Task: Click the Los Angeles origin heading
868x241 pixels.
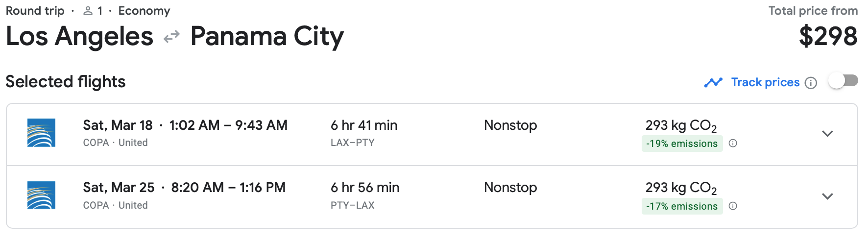Action: pos(79,37)
